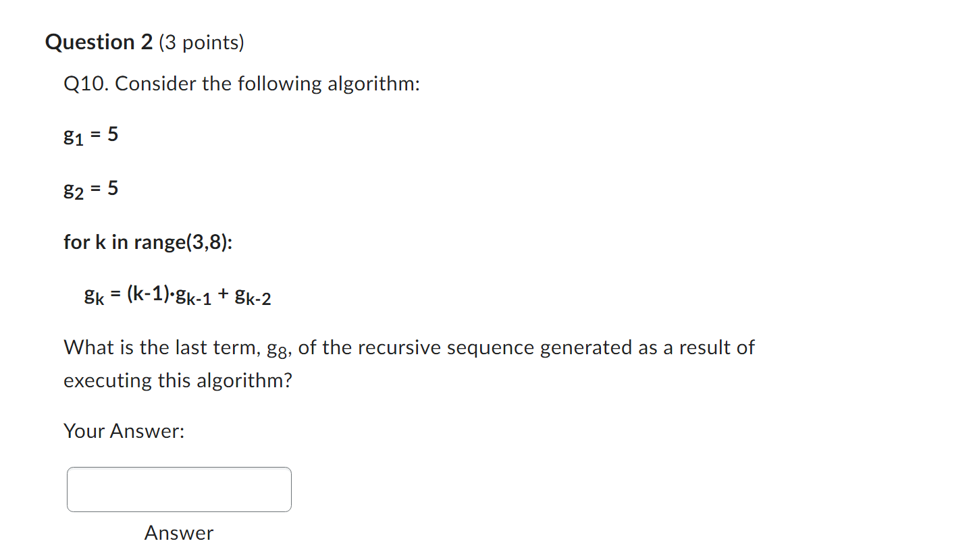Click the g1 = 5 line
Screen dimensions: 971x560
pyautogui.click(x=90, y=135)
